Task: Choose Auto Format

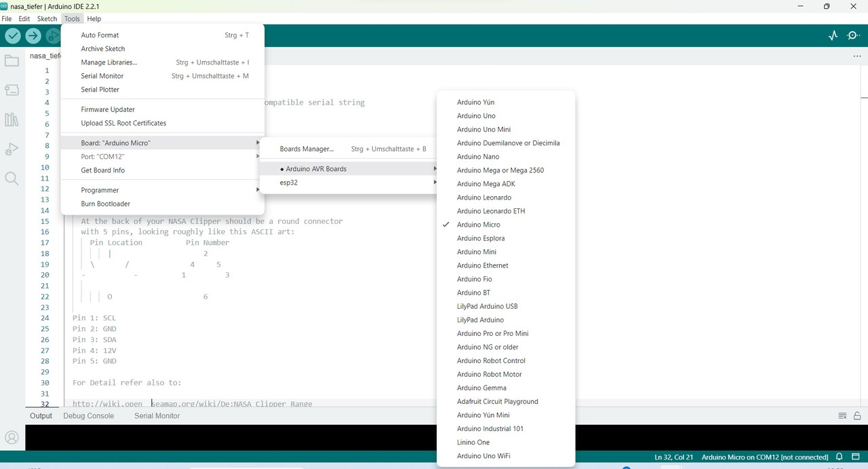Action: (163, 35)
